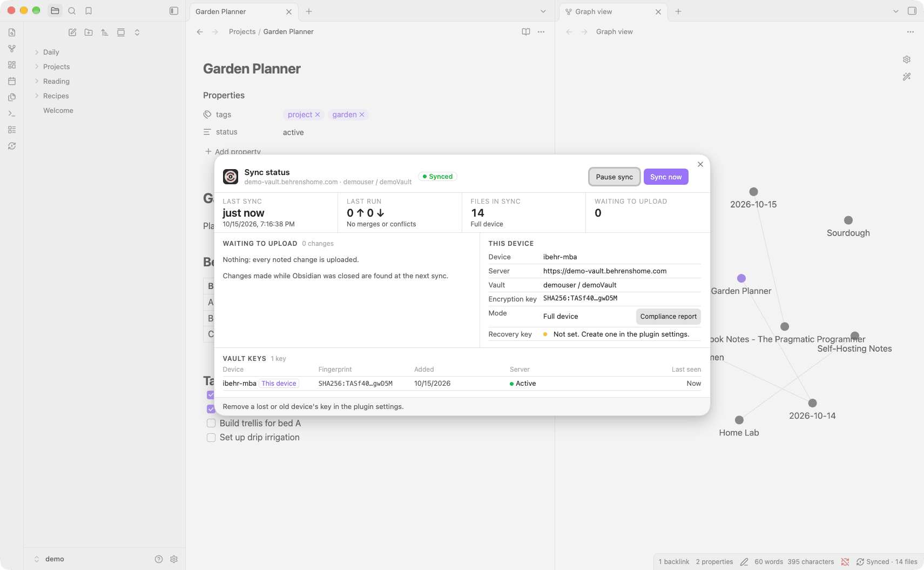
Task: Click Projects in the breadcrumb
Action: pyautogui.click(x=242, y=32)
